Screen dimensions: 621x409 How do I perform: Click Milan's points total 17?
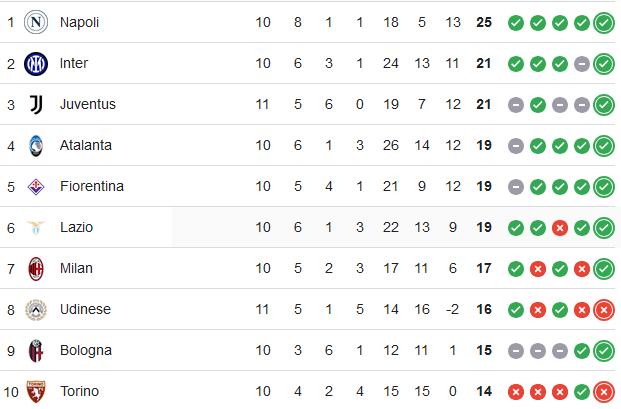[484, 268]
